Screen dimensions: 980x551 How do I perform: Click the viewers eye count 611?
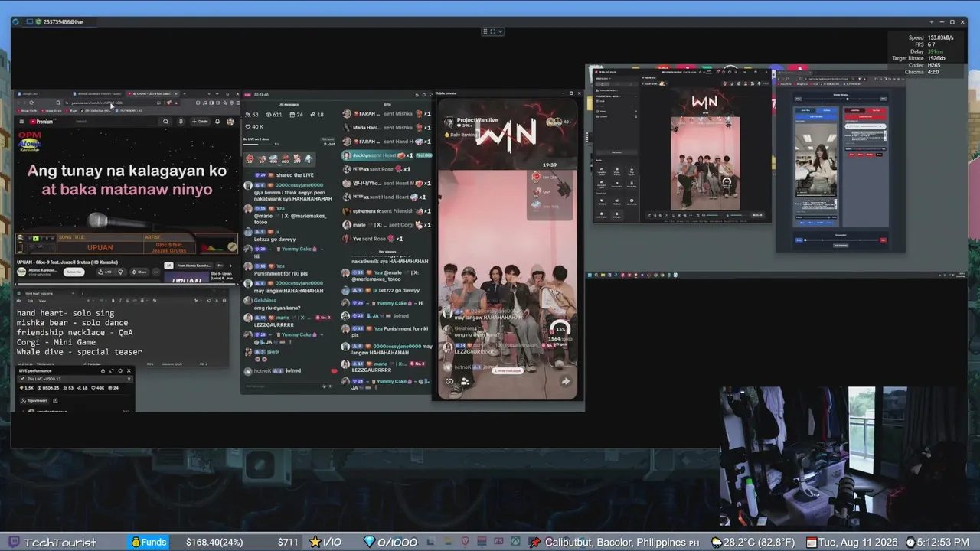(x=273, y=115)
